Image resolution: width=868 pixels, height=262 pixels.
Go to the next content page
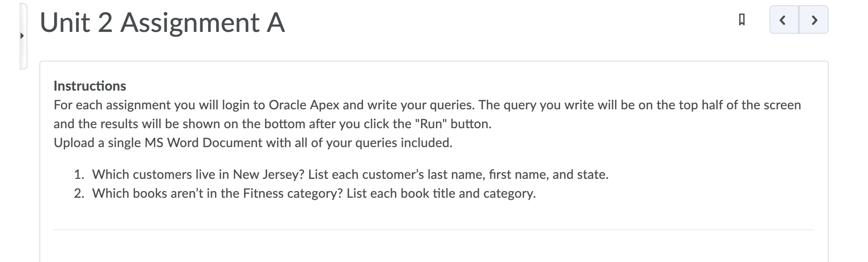tap(814, 20)
